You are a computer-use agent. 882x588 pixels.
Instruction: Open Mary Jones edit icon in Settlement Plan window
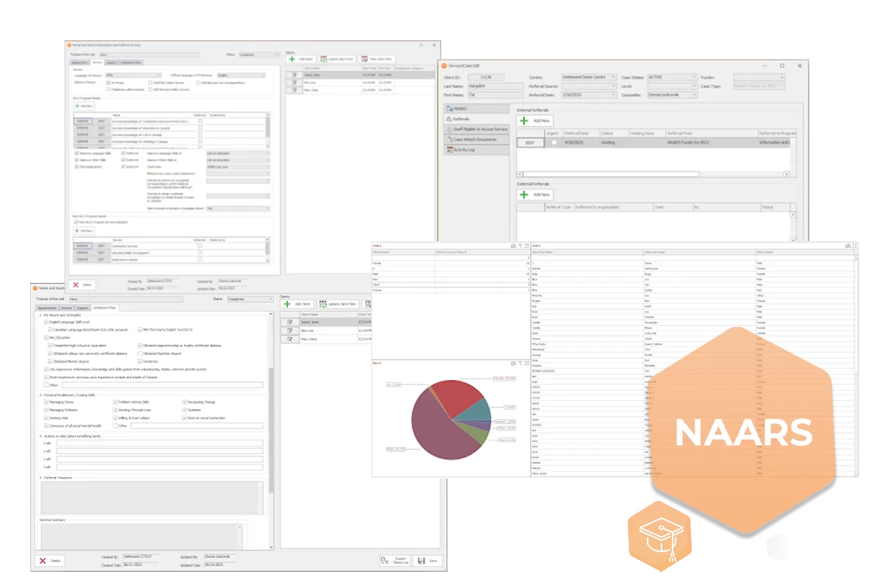pyautogui.click(x=290, y=340)
